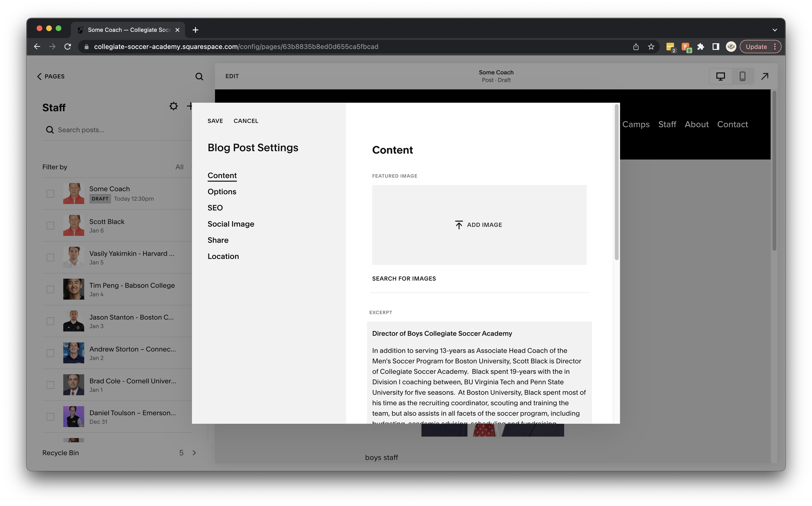This screenshot has width=812, height=506.
Task: Switch to desktop preview icon
Action: click(x=720, y=76)
